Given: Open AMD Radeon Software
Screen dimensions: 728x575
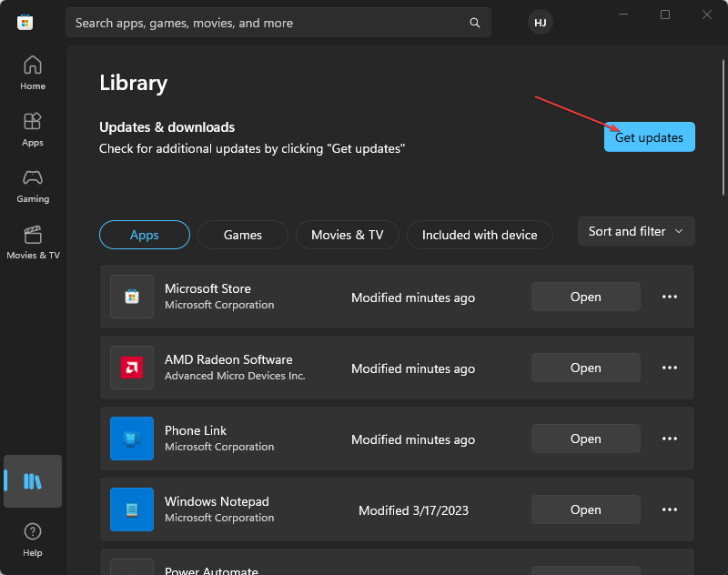Looking at the screenshot, I should pos(585,368).
